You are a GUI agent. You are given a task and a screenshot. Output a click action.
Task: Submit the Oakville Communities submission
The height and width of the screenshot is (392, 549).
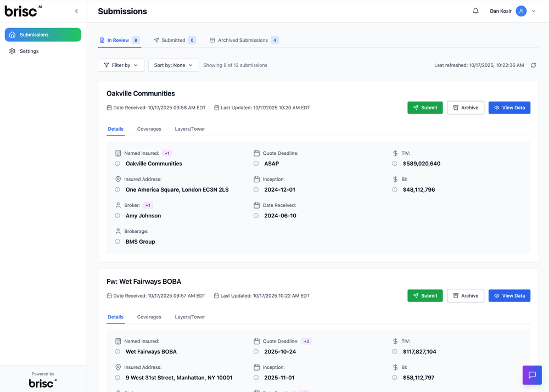click(x=425, y=108)
